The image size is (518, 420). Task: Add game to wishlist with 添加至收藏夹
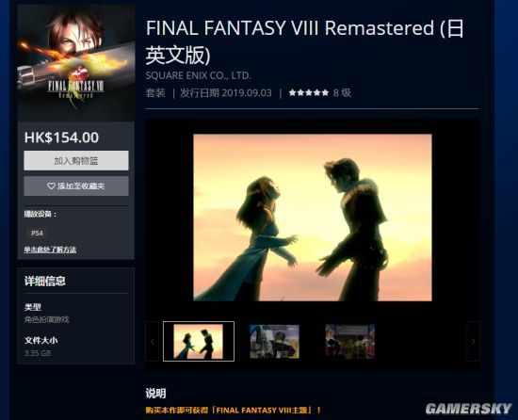76,186
